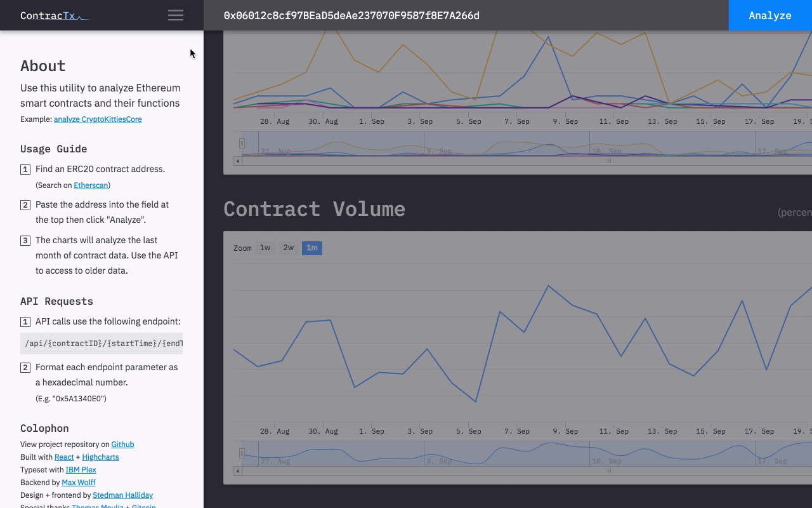
Task: Select the 1m zoom range
Action: tap(311, 248)
